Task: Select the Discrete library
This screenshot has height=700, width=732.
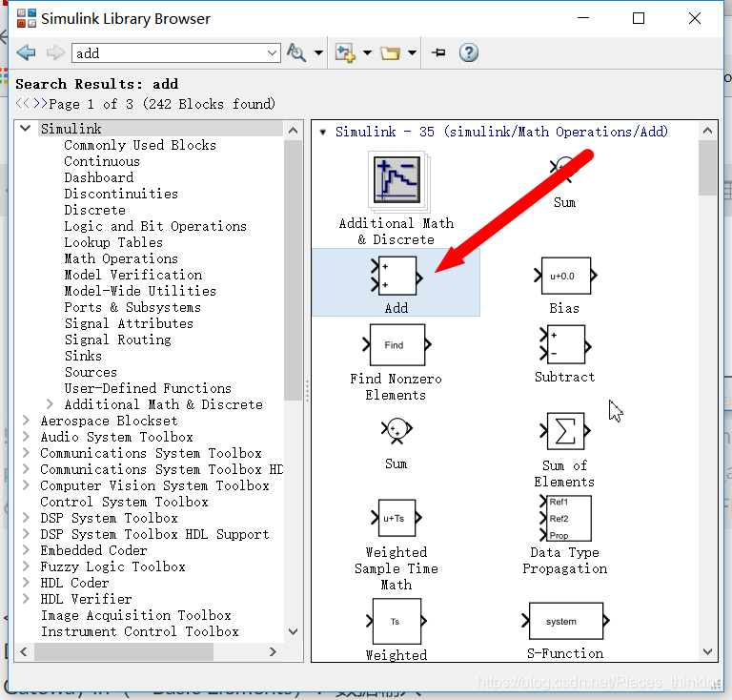Action: [x=94, y=210]
